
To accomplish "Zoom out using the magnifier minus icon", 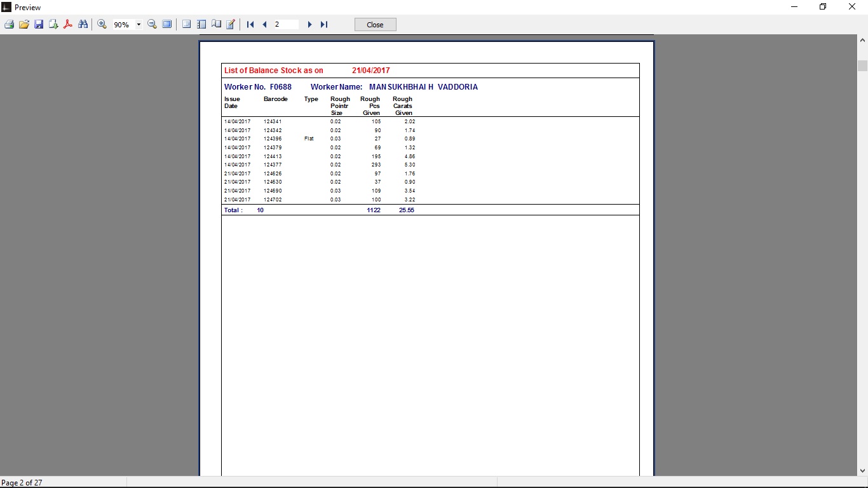I will [x=153, y=24].
